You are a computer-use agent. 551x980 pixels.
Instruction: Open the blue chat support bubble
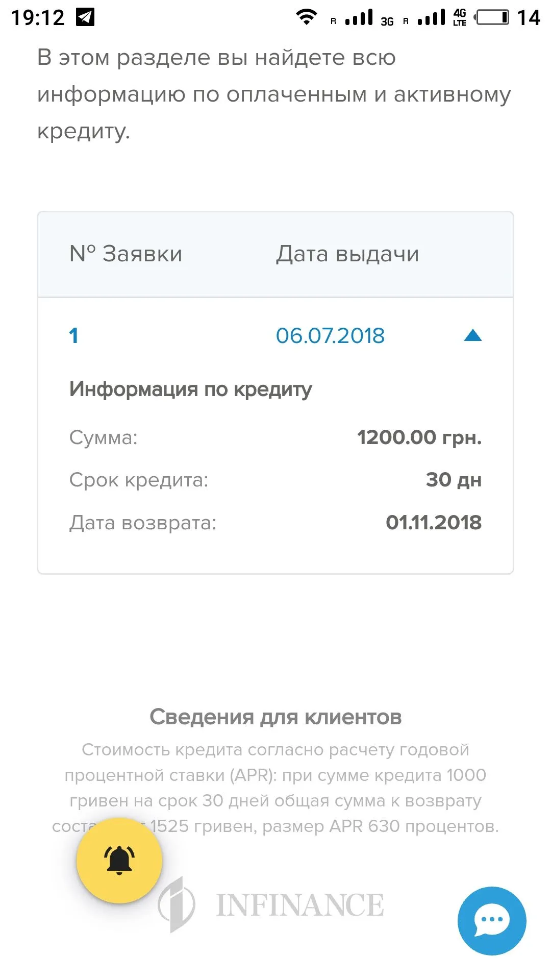pyautogui.click(x=491, y=920)
